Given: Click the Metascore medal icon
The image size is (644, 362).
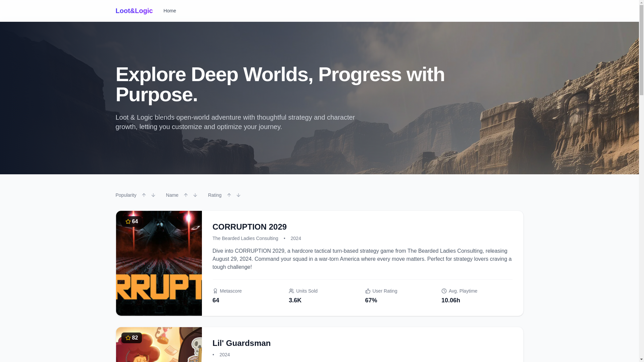Looking at the screenshot, I should [x=215, y=291].
